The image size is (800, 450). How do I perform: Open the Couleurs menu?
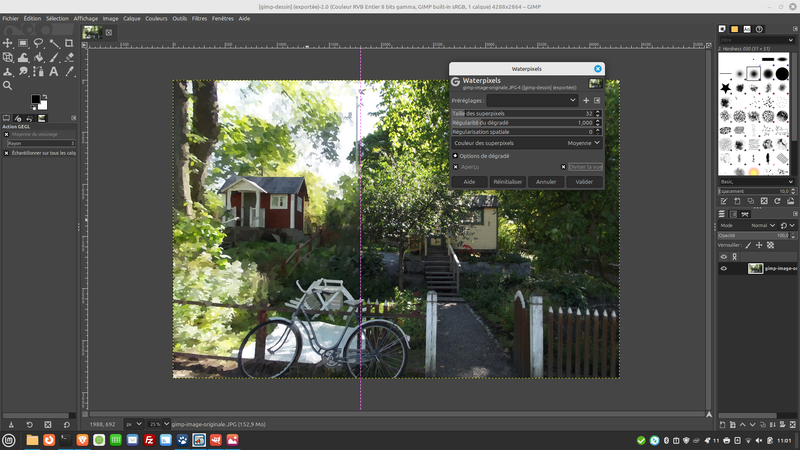156,18
